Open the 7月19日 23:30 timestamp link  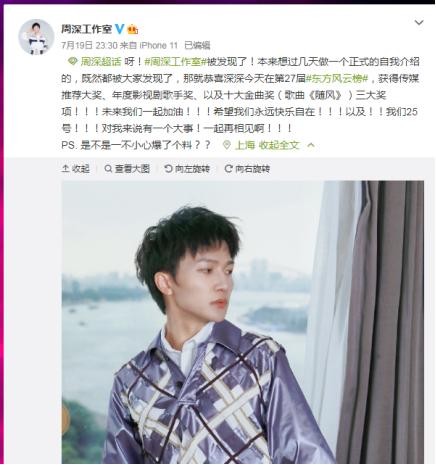point(89,45)
